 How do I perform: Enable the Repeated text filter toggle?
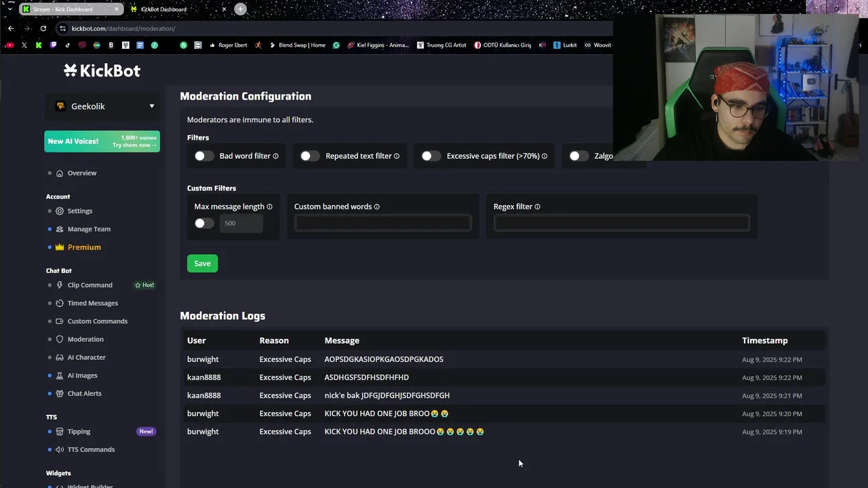pos(310,156)
